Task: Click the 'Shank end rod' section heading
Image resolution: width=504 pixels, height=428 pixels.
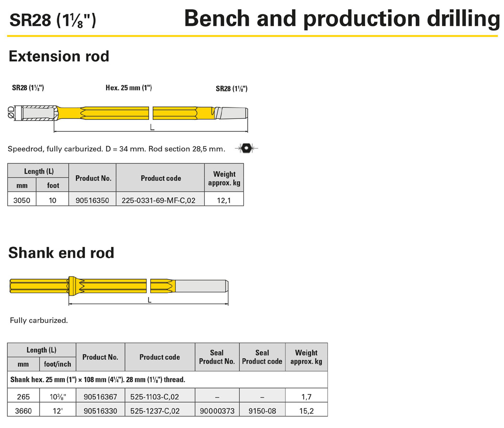Action: (x=62, y=253)
